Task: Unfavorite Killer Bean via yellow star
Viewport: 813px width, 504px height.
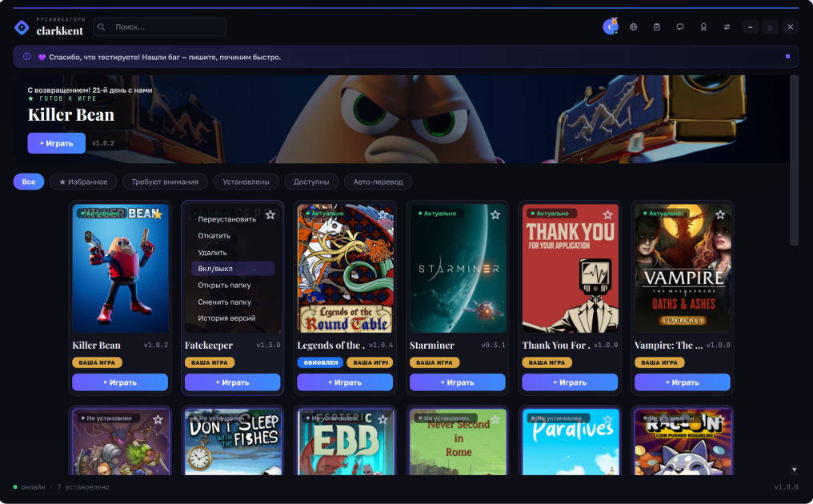Action: [158, 214]
